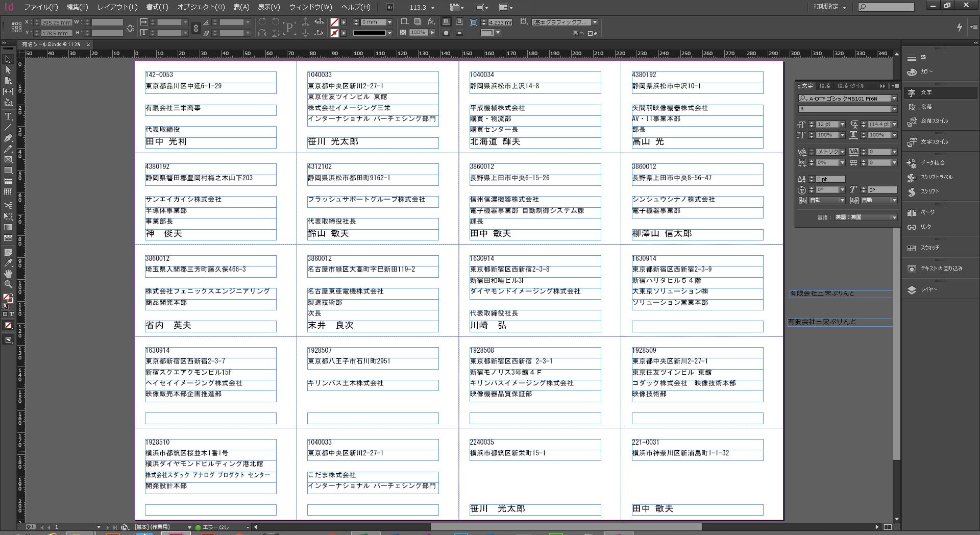Select the Free Transform tool

click(x=8, y=216)
